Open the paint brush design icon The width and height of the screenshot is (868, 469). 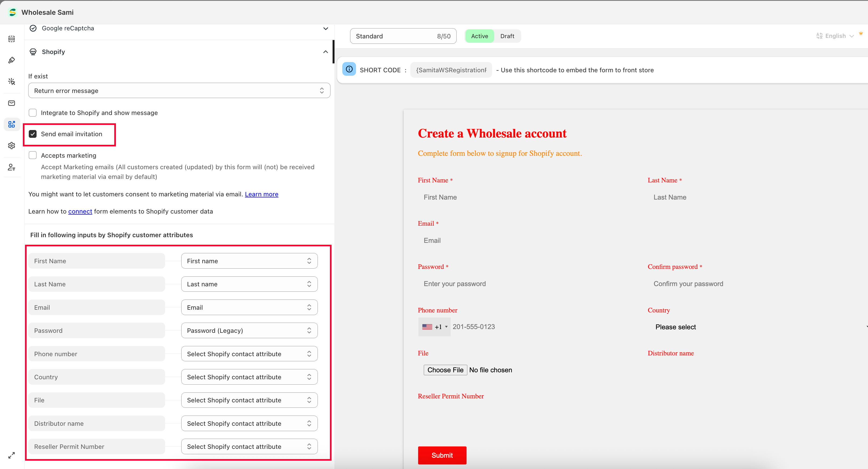[12, 60]
